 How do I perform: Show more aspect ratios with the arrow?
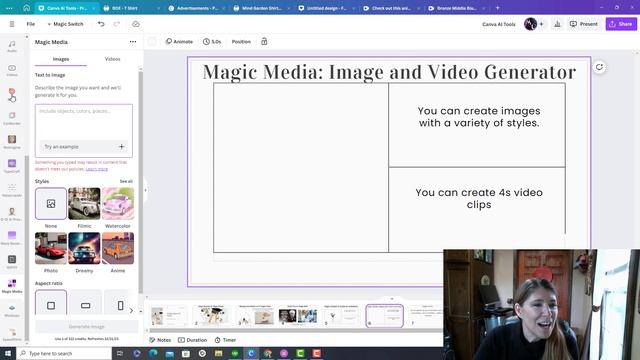click(131, 311)
